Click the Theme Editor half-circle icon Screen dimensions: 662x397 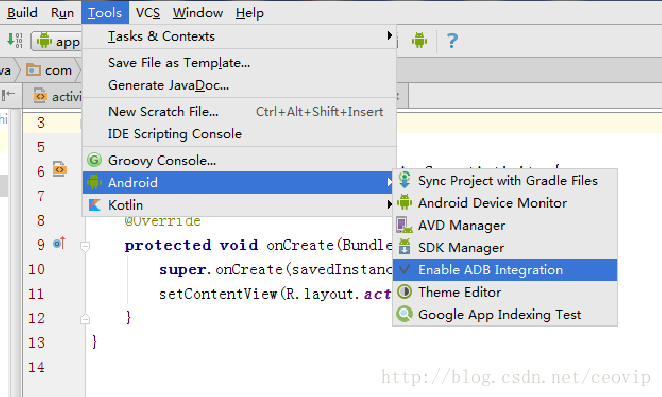pos(404,292)
